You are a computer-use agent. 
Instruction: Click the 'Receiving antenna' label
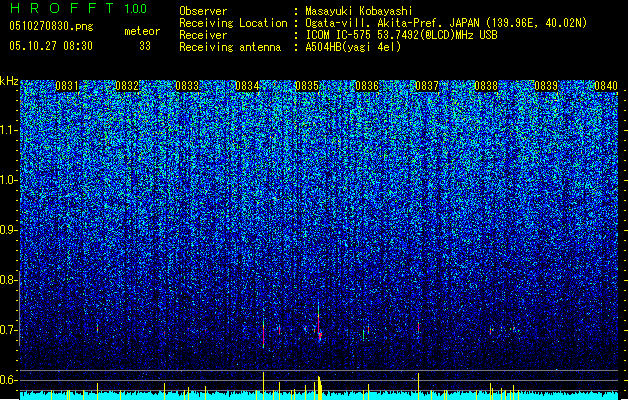tap(230, 47)
